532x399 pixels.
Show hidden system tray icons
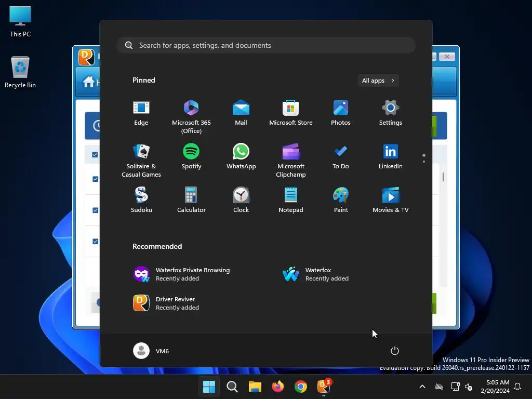pyautogui.click(x=422, y=387)
